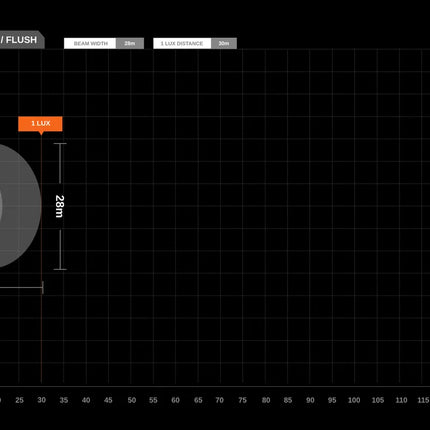The width and height of the screenshot is (430, 430).
Task: Click the BEAM WIDTH label box
Action: coord(90,43)
